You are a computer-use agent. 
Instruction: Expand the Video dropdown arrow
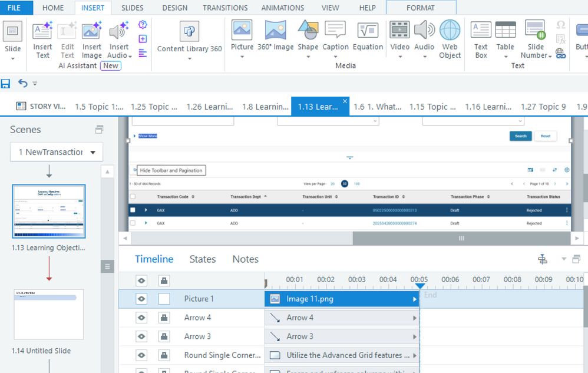click(399, 57)
